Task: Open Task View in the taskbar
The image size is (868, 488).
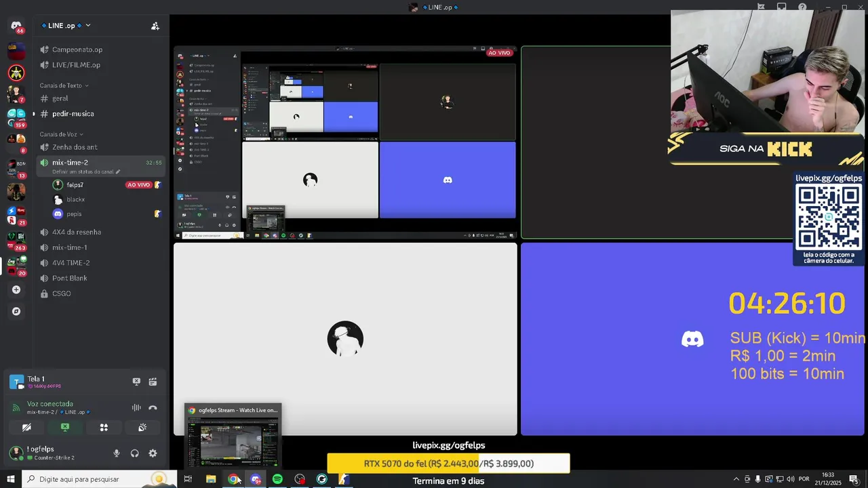Action: click(x=188, y=479)
